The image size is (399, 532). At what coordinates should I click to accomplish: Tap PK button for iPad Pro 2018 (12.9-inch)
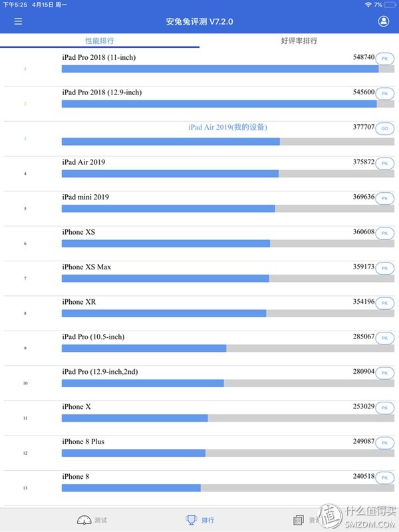point(384,94)
